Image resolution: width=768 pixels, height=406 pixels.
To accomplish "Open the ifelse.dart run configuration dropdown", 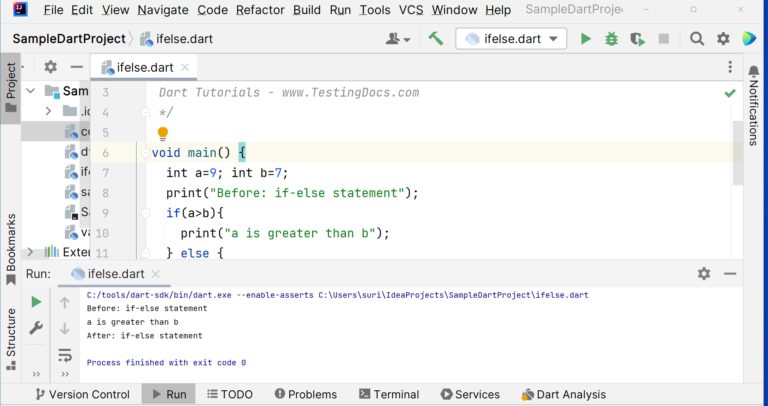I will [x=512, y=39].
